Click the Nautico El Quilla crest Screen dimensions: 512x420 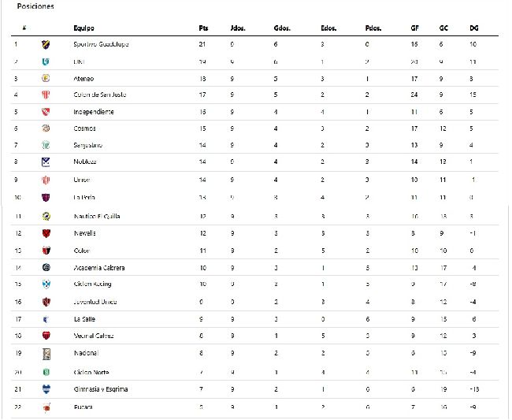click(46, 216)
